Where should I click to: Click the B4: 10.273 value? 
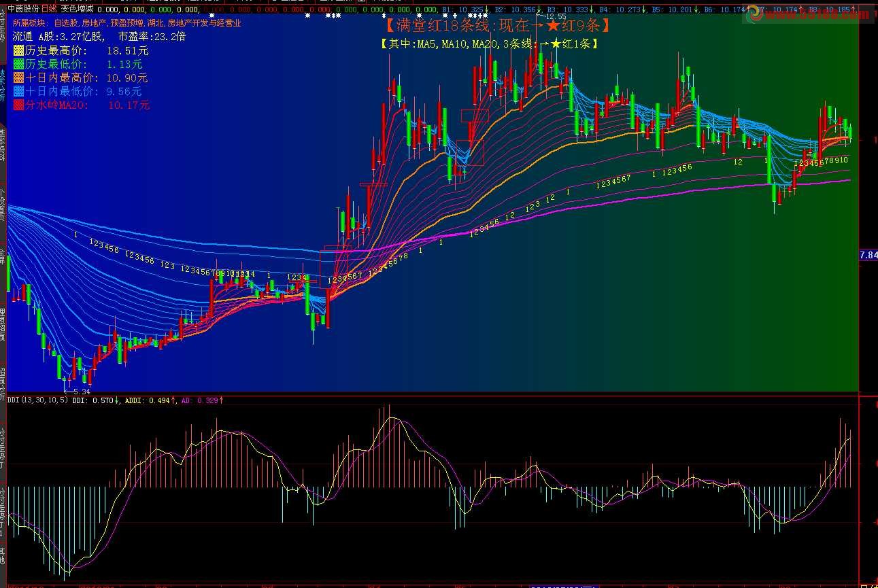(622, 10)
